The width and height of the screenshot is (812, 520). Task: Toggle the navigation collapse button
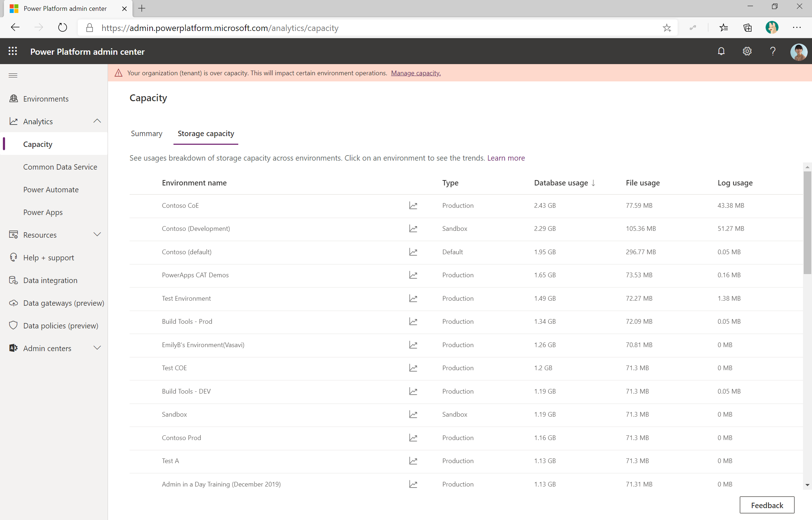coord(13,75)
